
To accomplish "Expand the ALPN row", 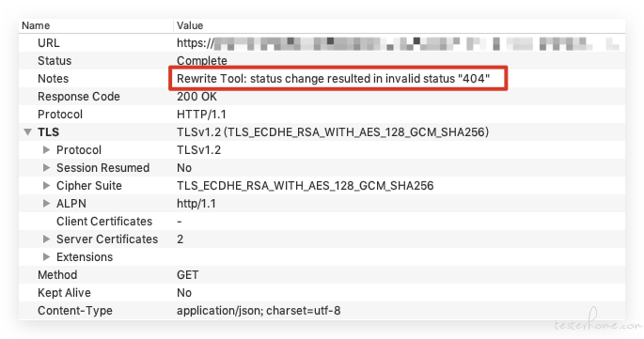I will (46, 204).
